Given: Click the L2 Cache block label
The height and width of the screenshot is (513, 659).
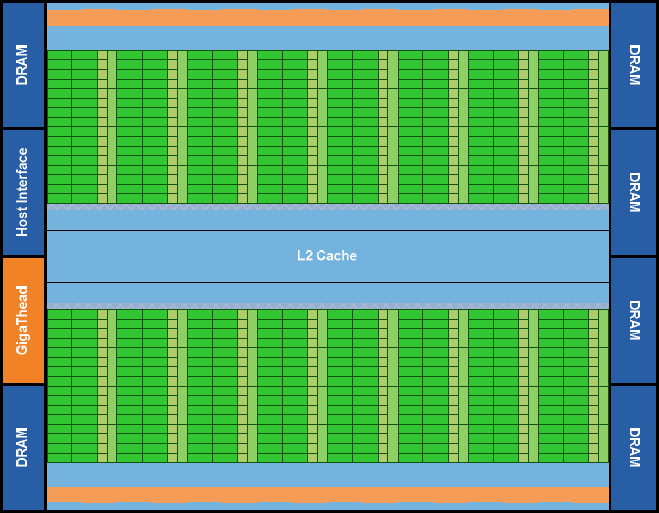Looking at the screenshot, I should tap(327, 256).
